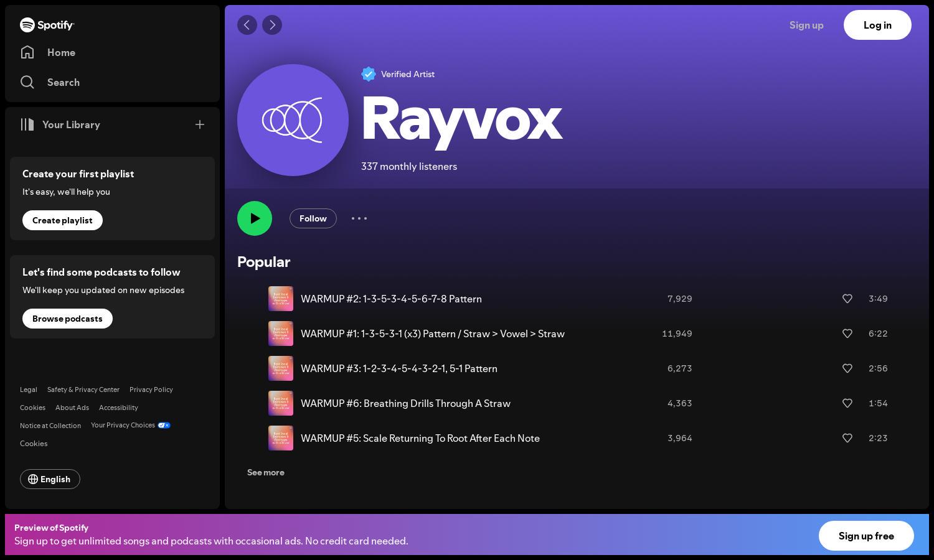This screenshot has width=934, height=560.
Task: Open the About Ads link
Action: [72, 408]
